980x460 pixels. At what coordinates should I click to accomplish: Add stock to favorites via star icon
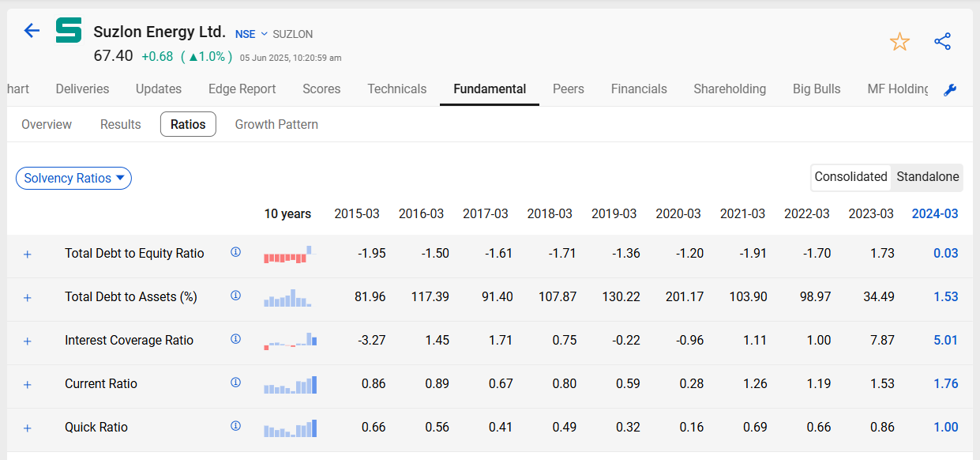(899, 42)
